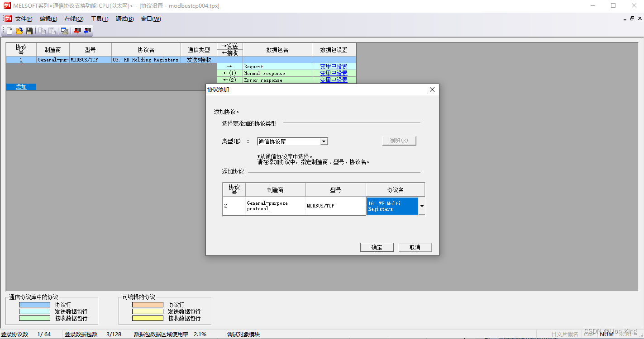Copy the selected protocol line
Image resolution: width=644 pixels, height=339 pixels.
point(41,31)
